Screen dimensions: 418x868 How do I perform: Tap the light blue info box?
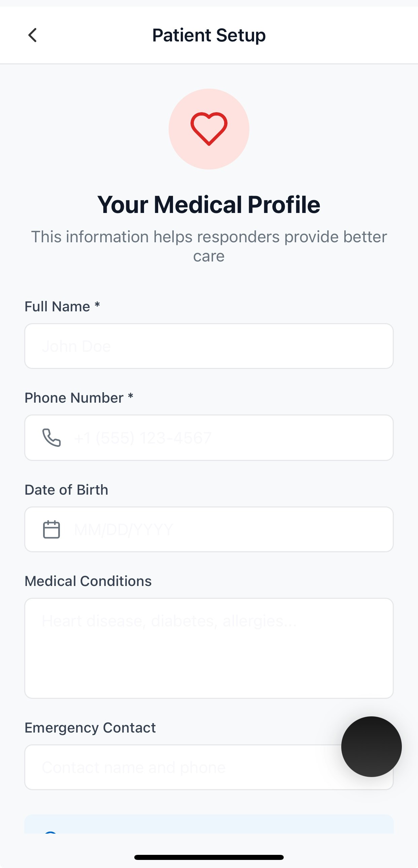tap(209, 824)
